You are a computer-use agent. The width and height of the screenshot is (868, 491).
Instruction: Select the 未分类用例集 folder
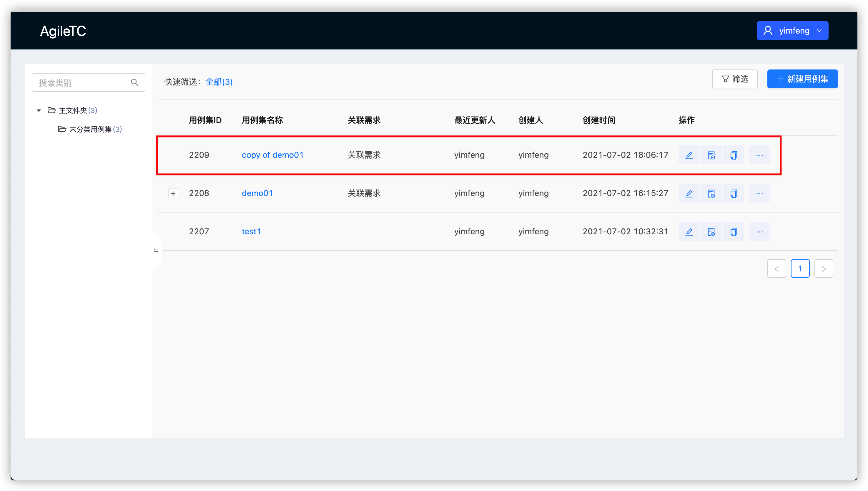(90, 129)
